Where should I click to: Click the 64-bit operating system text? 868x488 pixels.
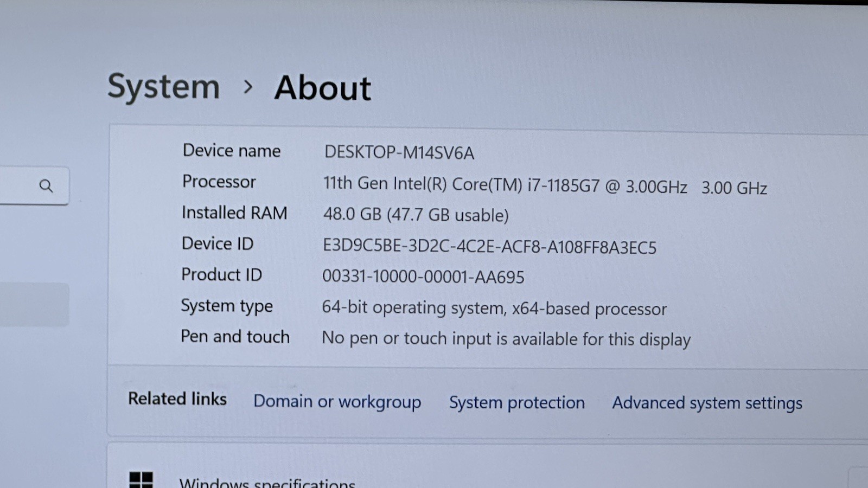pos(494,309)
